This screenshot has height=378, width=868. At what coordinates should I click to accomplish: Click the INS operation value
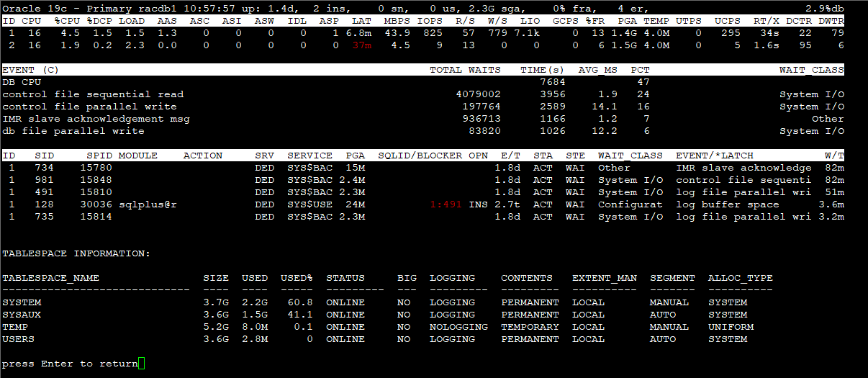(x=478, y=204)
